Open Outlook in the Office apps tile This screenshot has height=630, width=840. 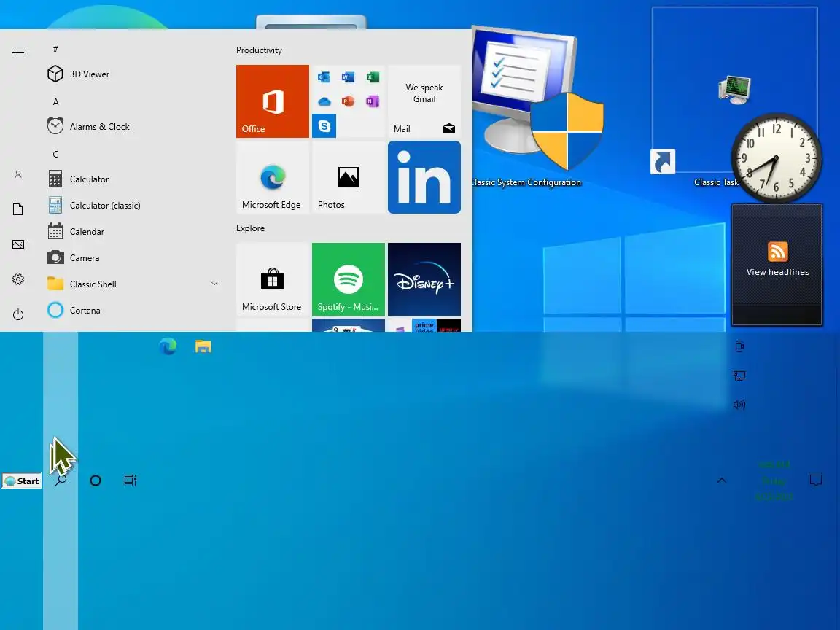[324, 77]
